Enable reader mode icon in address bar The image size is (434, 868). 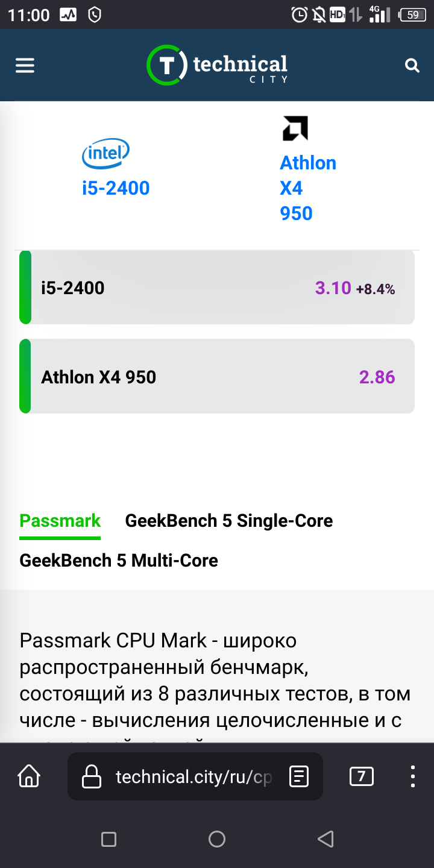click(x=299, y=776)
